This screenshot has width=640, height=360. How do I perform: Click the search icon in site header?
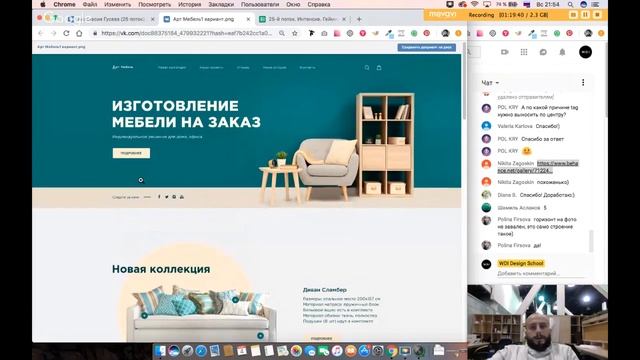click(x=367, y=68)
